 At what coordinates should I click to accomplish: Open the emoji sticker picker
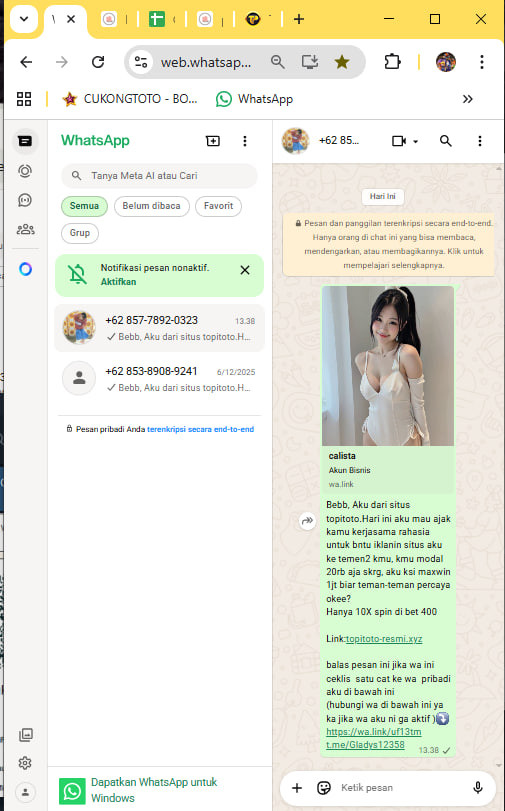click(x=324, y=788)
